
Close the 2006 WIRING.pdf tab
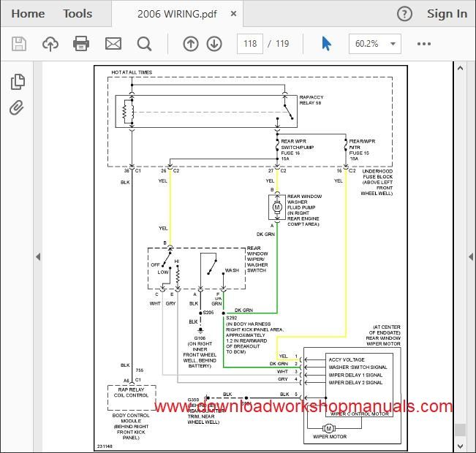coord(233,14)
